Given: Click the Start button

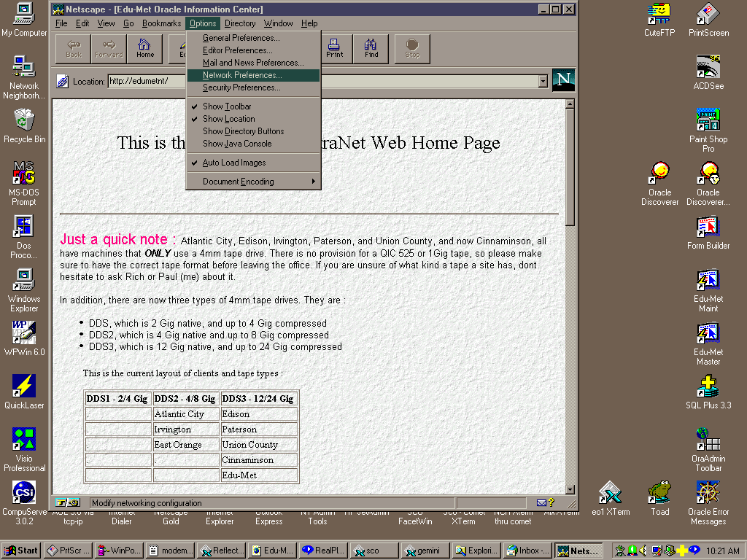Looking at the screenshot, I should click(21, 551).
